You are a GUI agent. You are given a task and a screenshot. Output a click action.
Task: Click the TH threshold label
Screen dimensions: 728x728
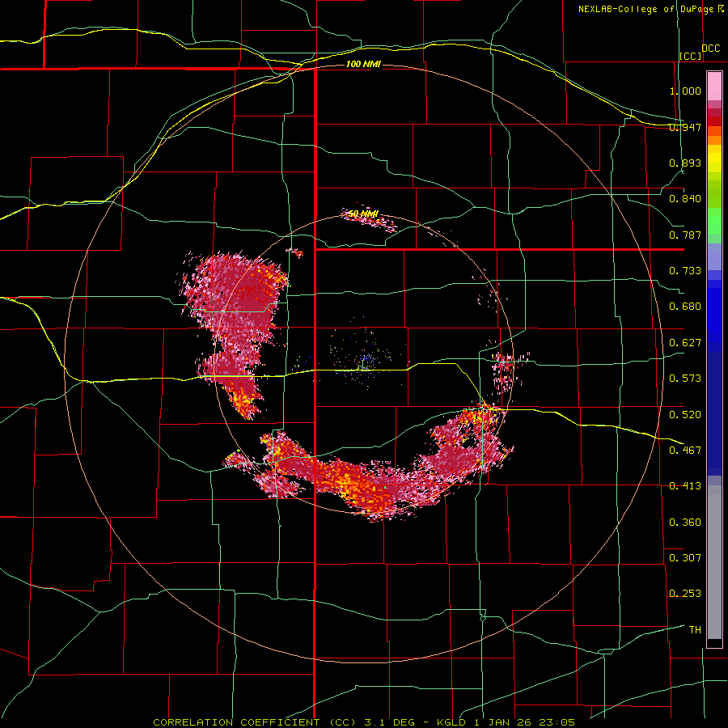point(695,629)
